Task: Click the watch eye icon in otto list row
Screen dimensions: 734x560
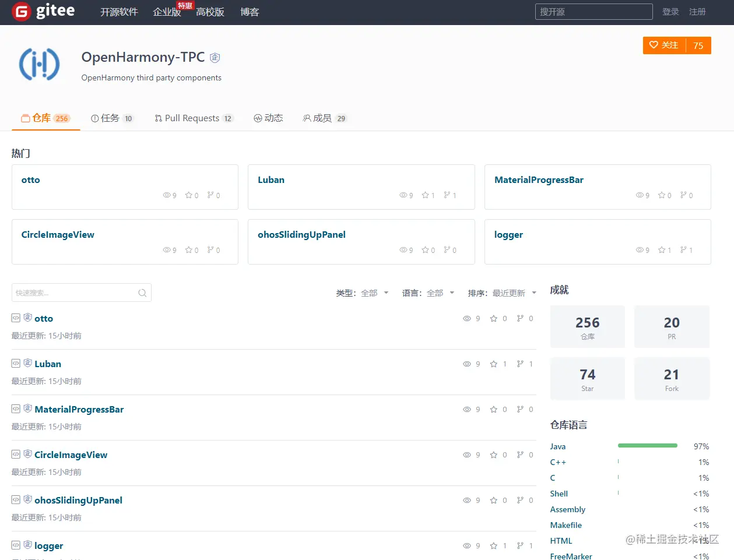Action: [x=467, y=319]
